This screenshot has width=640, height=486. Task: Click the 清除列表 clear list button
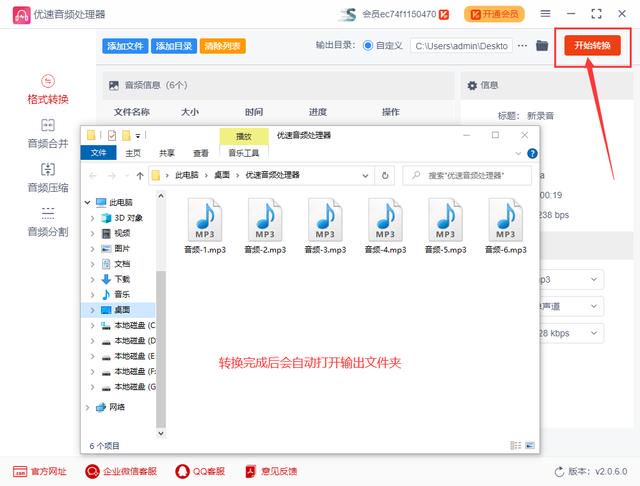(x=222, y=46)
